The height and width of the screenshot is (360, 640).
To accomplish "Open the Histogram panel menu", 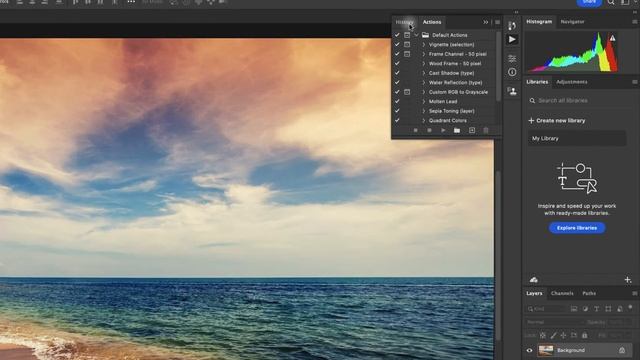I will [x=635, y=22].
